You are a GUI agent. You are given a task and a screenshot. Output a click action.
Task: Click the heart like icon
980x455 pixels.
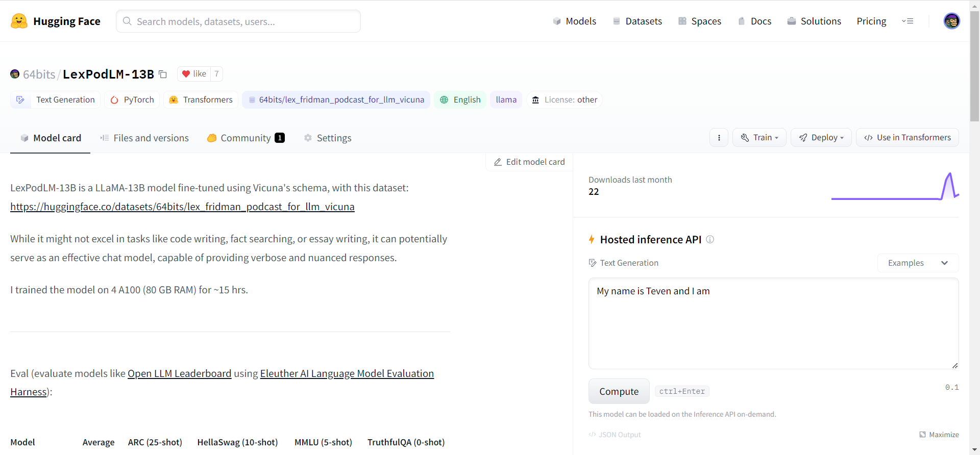[x=186, y=74]
